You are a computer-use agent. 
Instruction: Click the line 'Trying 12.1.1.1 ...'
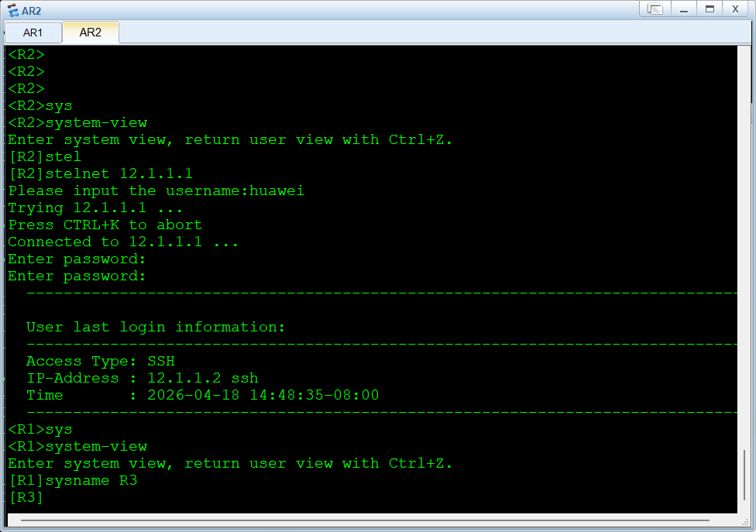click(x=95, y=208)
